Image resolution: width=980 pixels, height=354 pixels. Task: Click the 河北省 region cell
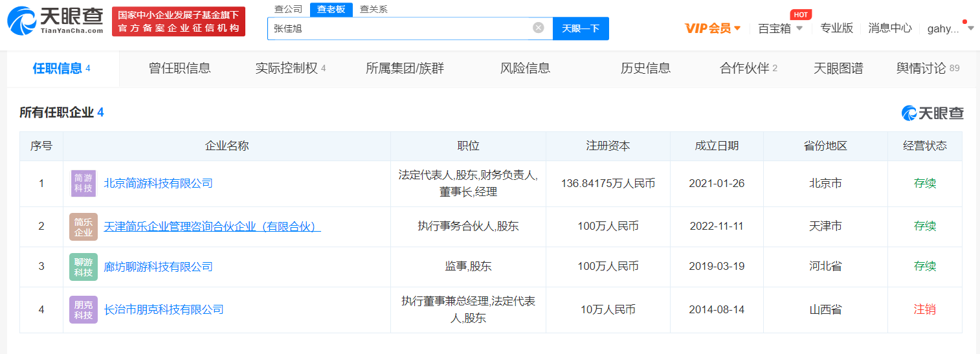tap(825, 267)
